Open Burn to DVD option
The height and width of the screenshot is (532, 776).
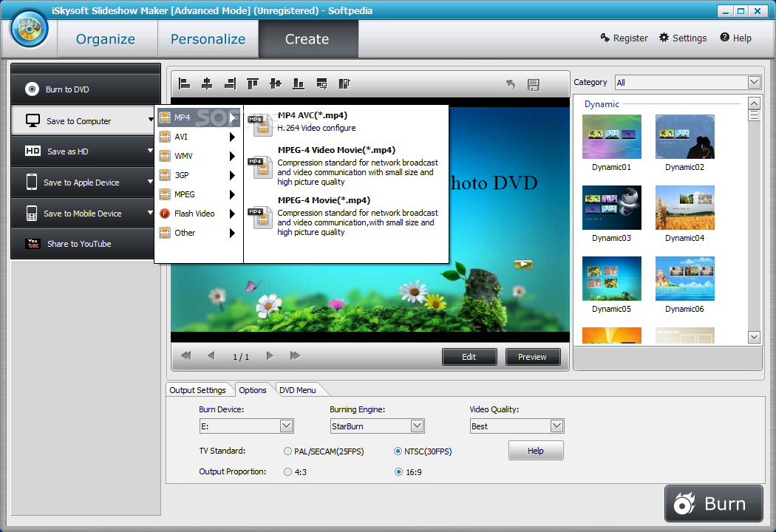[86, 89]
